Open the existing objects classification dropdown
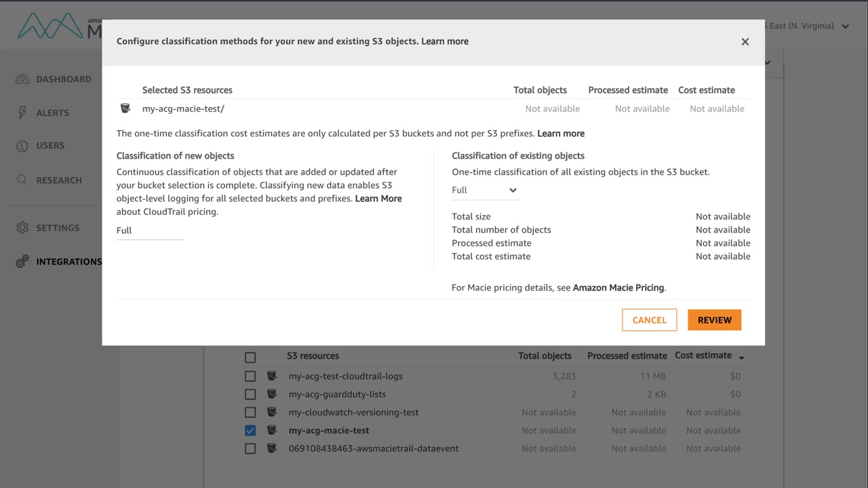 point(485,190)
